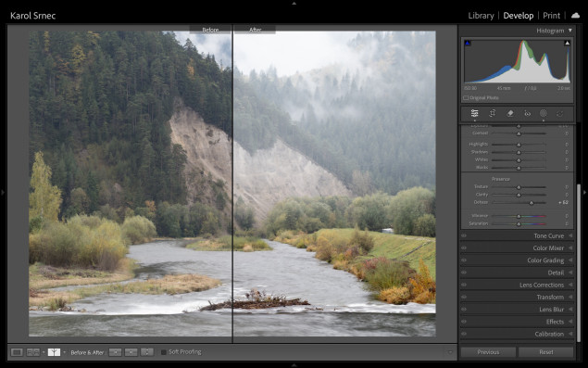Click the swap before and after settings button

(x=147, y=352)
